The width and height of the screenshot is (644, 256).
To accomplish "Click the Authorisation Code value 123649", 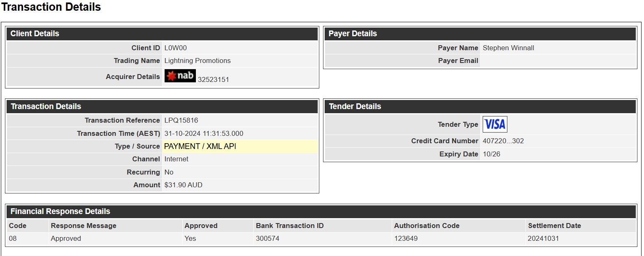I will [x=406, y=238].
